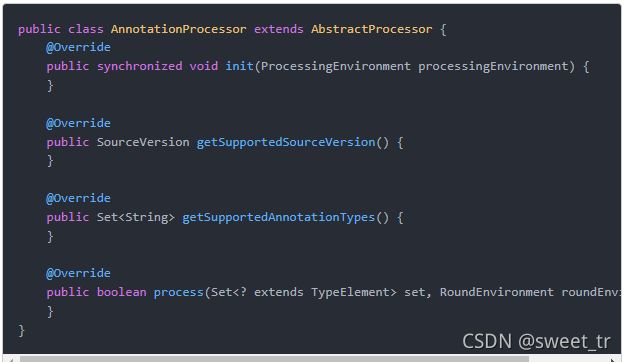Click the TypeElement generic type
This screenshot has height=362, width=627.
(x=350, y=292)
